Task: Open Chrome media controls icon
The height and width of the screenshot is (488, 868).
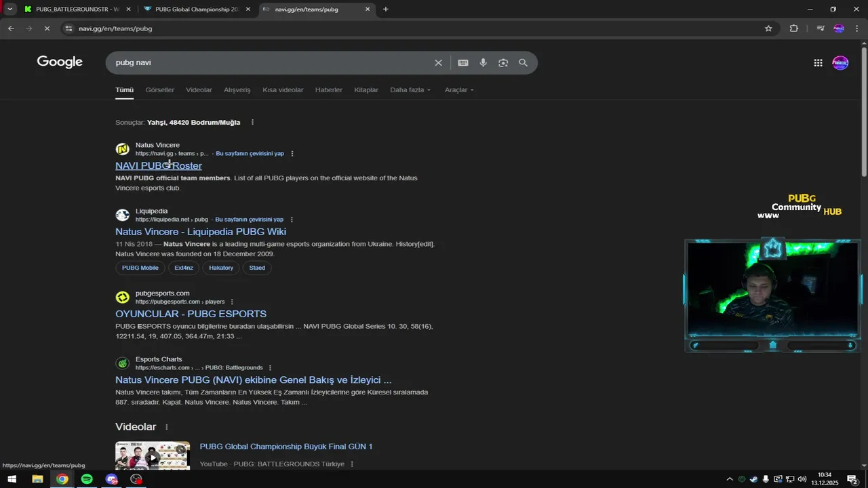Action: point(821,28)
